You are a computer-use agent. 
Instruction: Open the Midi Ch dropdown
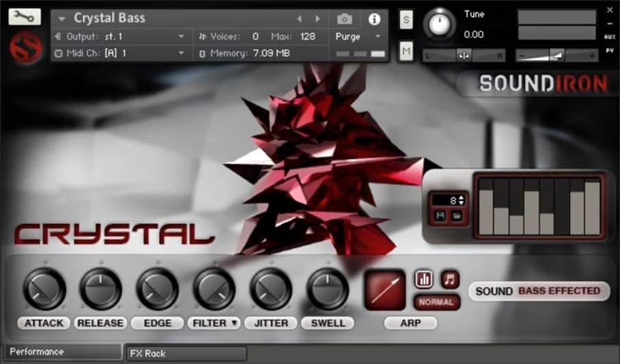181,53
